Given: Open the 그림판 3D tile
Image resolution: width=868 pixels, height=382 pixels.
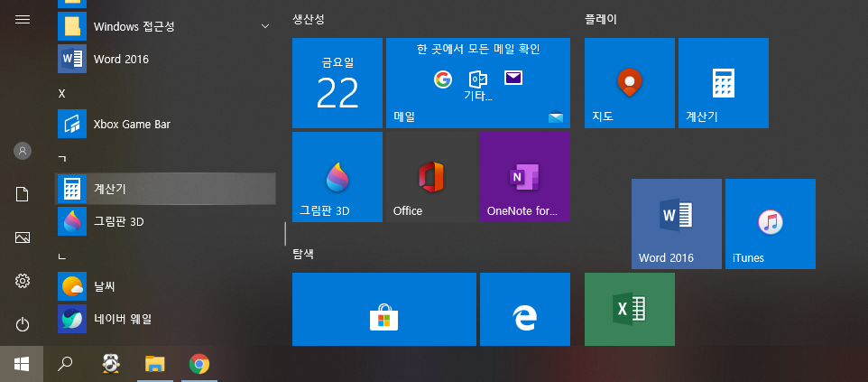Looking at the screenshot, I should click(x=337, y=177).
